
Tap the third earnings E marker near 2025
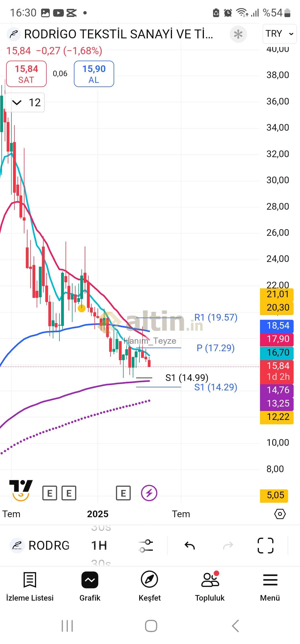[x=123, y=493]
